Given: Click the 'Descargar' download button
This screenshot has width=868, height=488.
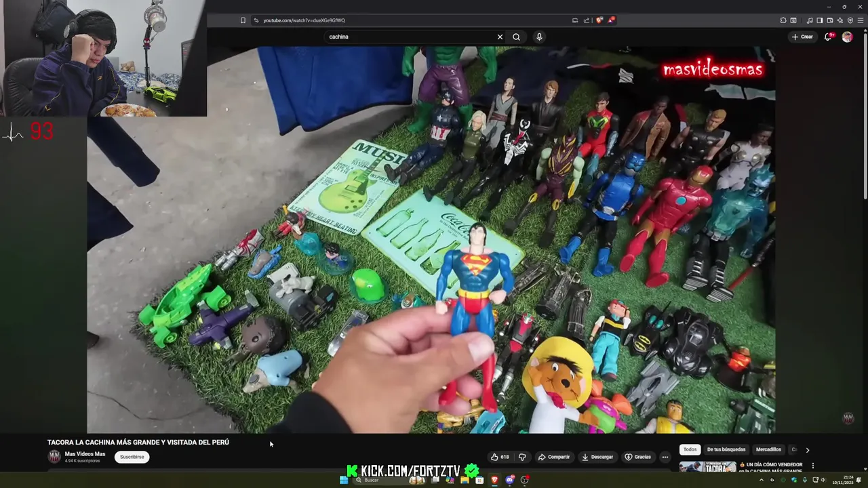Looking at the screenshot, I should (x=597, y=457).
